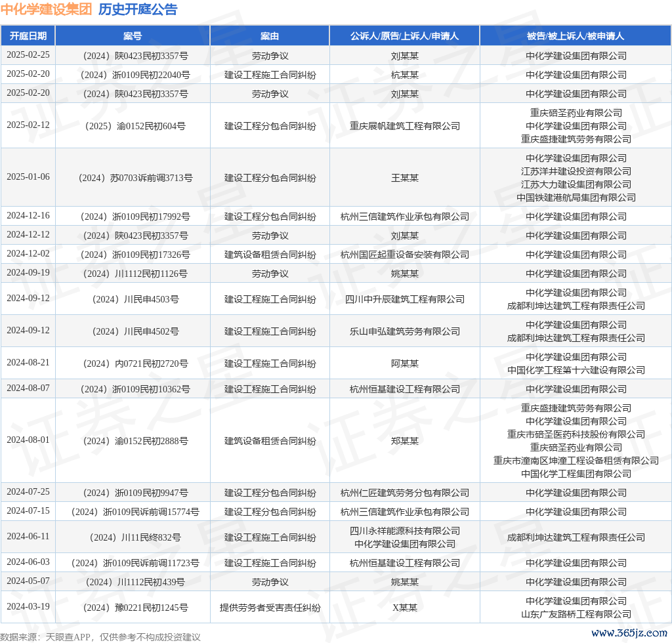Image resolution: width=672 pixels, height=643 pixels.
Task: Select case number (2024)川民申4502号
Action: (135, 331)
